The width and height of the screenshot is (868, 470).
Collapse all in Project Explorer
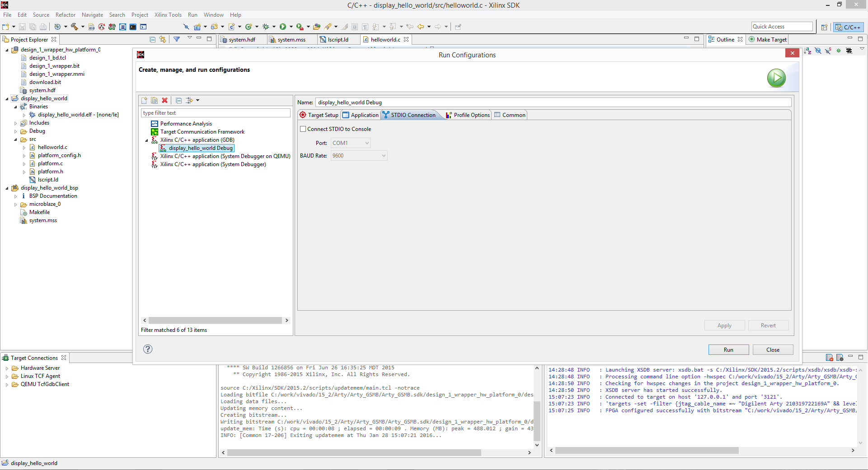pos(152,39)
